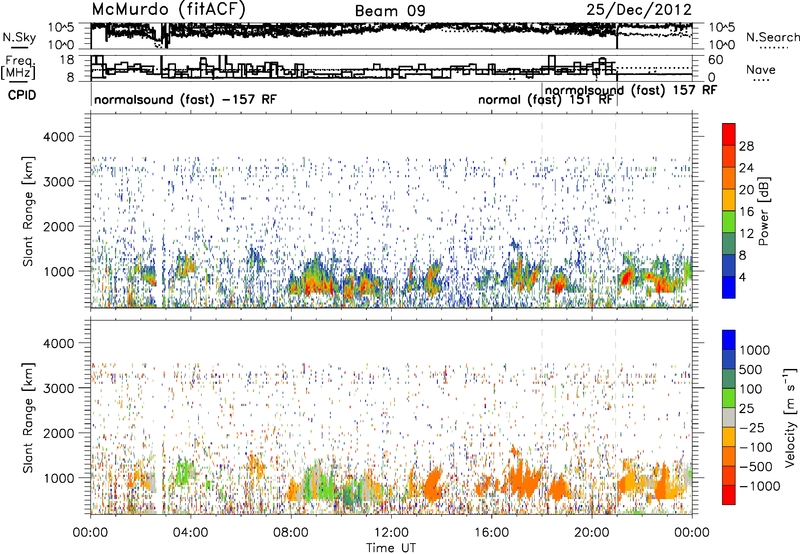800x554 pixels.
Task: Pick the bright green 25–100 velocity color segment
Action: pos(729,398)
